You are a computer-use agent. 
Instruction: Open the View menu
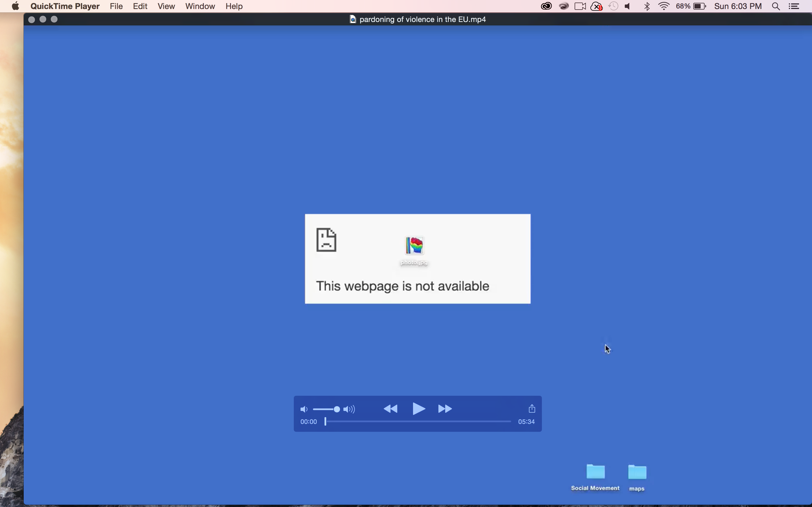pyautogui.click(x=166, y=6)
